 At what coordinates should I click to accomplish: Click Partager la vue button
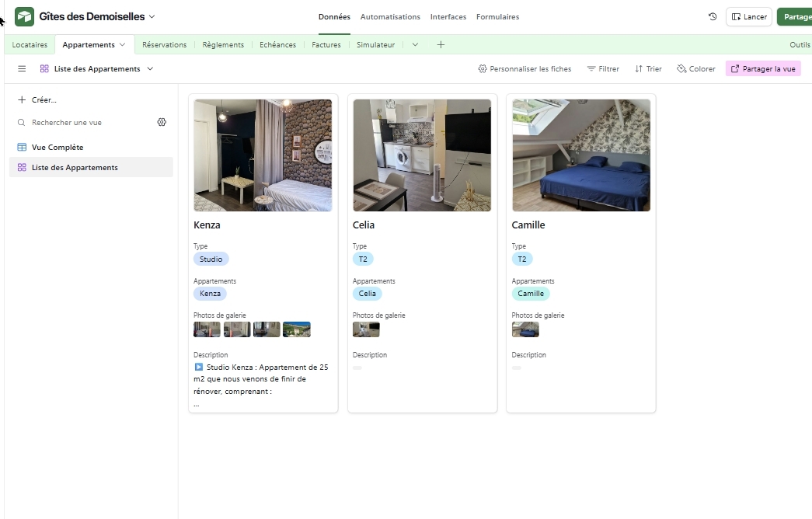pos(763,69)
